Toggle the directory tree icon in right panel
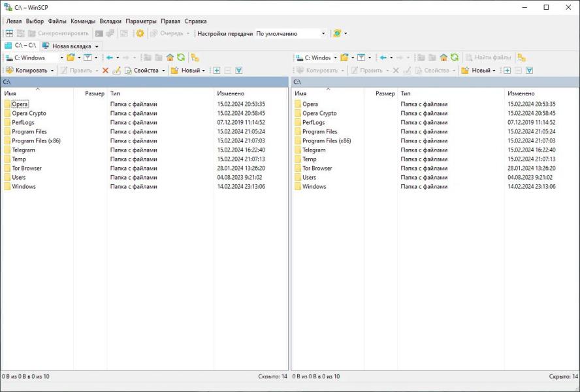The width and height of the screenshot is (580, 392). (x=522, y=57)
